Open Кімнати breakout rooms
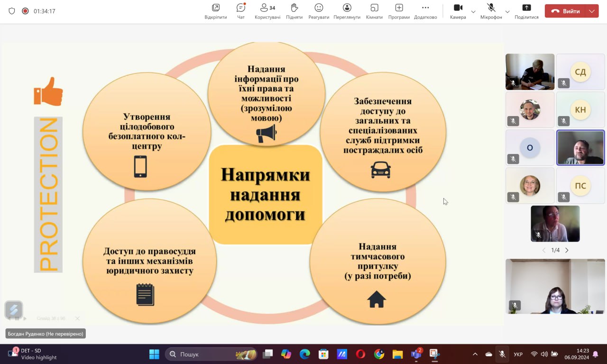 (x=374, y=11)
